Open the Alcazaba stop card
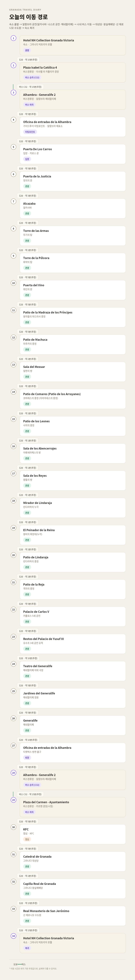The image size is (135, 980). [x=73, y=208]
